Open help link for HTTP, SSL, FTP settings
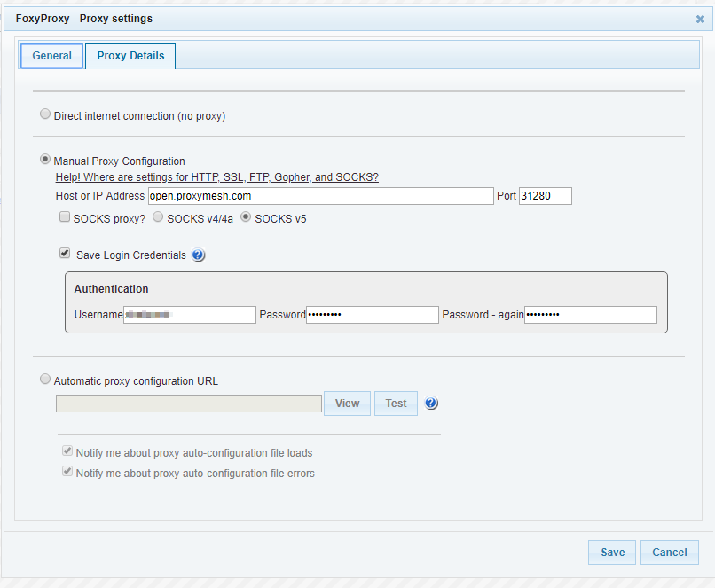 click(217, 177)
